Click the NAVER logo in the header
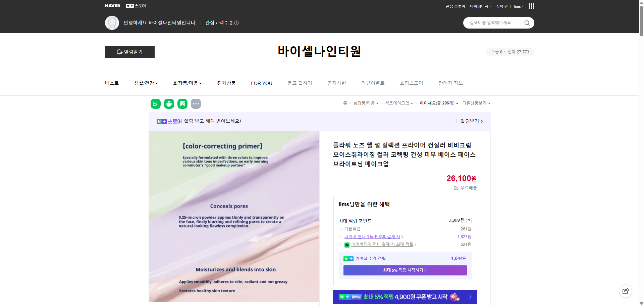This screenshot has width=644, height=306. pos(113,6)
